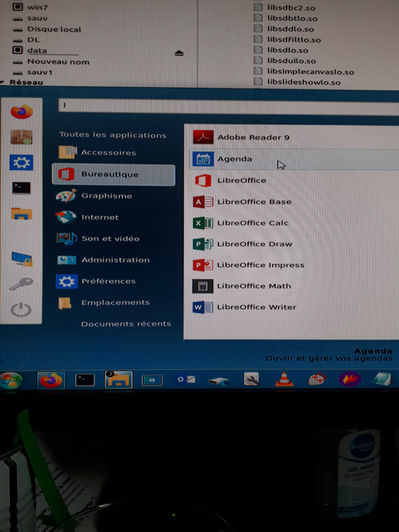The height and width of the screenshot is (532, 399).
Task: Click the notepad icon on the taskbar
Action: point(382,379)
